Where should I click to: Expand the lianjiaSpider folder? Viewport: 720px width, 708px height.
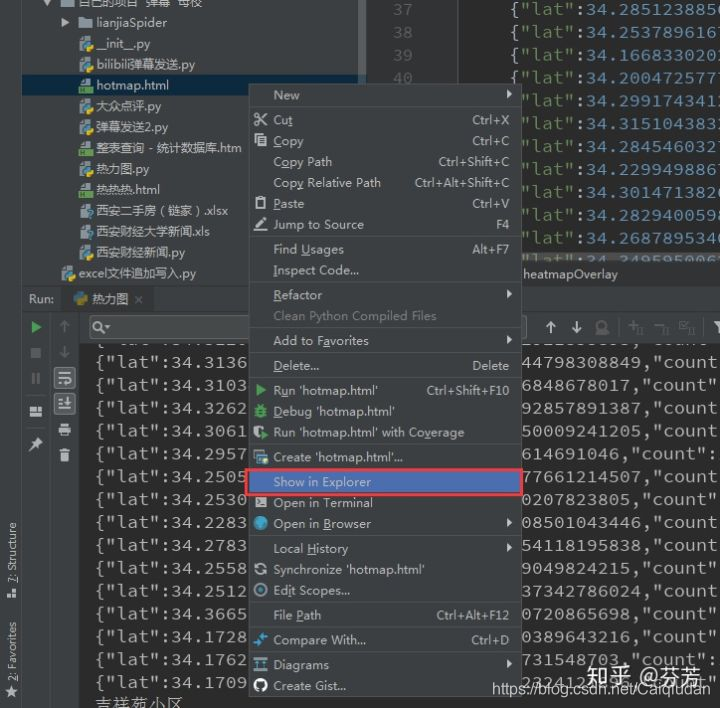[65, 22]
